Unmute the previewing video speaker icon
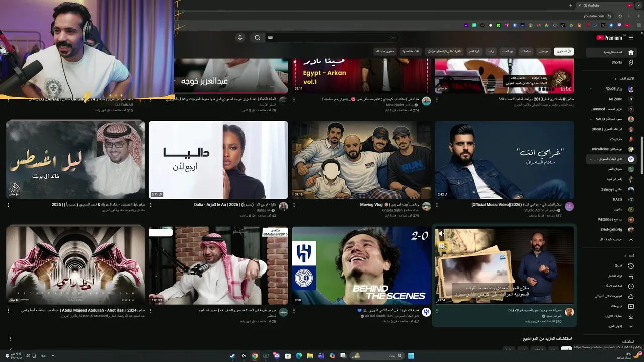This screenshot has width=644, height=362. 441,233
